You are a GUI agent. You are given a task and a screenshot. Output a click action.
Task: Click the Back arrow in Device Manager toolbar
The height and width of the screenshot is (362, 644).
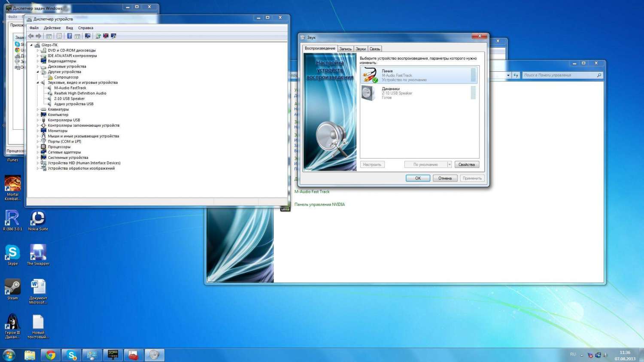pyautogui.click(x=31, y=36)
